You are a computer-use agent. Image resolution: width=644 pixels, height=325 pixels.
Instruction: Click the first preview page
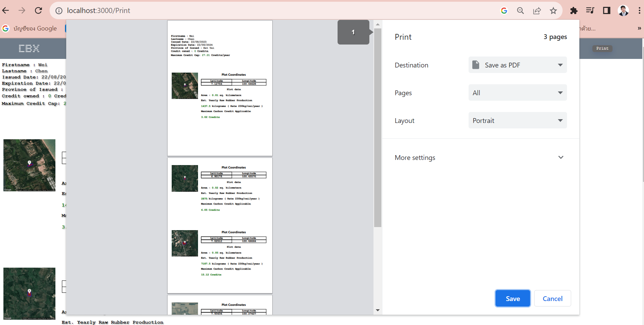tap(220, 88)
